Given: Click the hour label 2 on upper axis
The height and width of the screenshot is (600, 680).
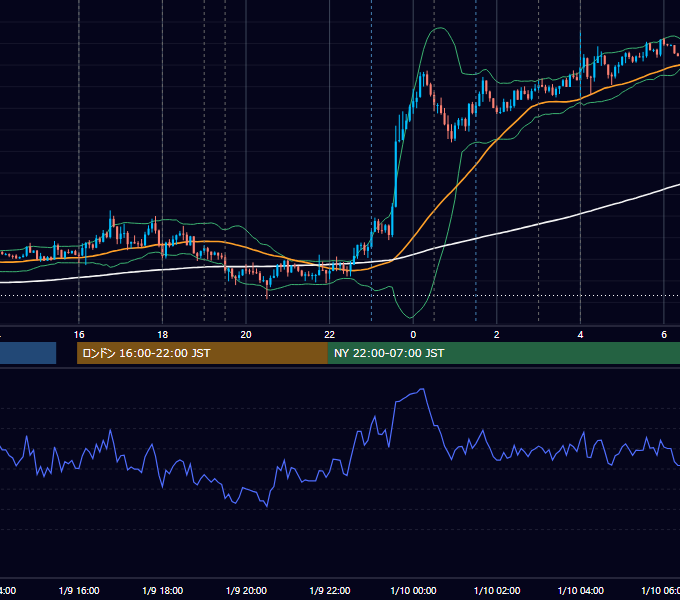Looking at the screenshot, I should coord(497,335).
